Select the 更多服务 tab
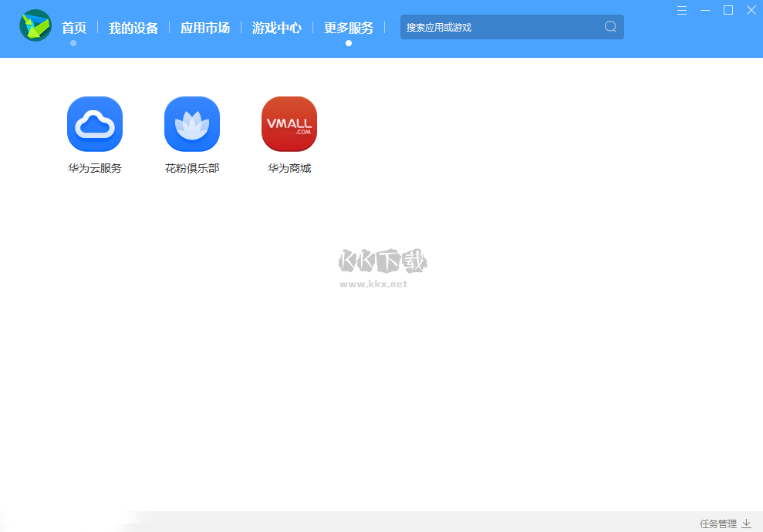763x532 pixels. point(349,28)
